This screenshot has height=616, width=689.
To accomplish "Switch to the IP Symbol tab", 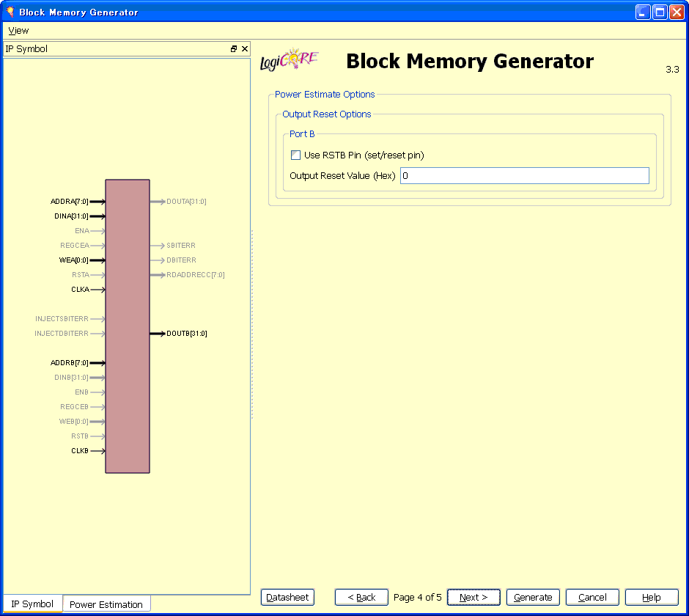I will pos(32,604).
